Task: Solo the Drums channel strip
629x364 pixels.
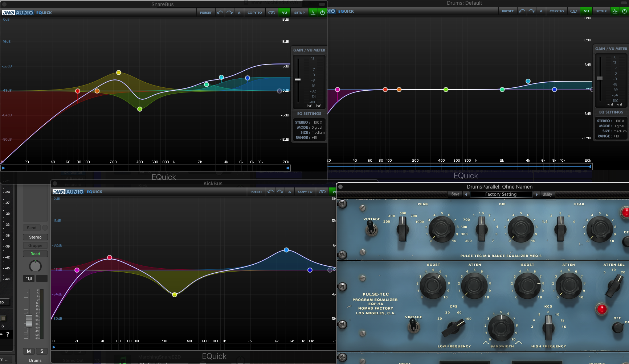Action: [x=42, y=351]
